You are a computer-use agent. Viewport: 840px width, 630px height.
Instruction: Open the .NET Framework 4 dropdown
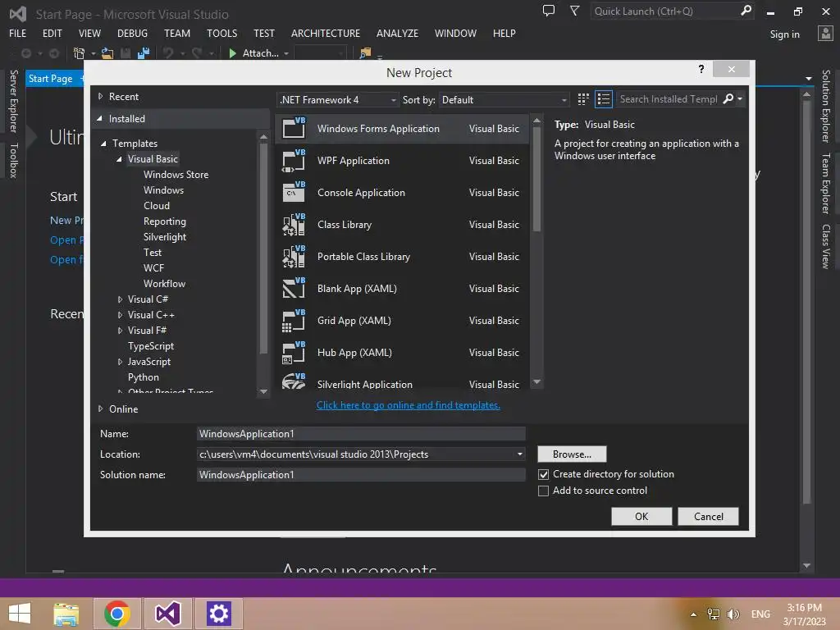click(337, 99)
